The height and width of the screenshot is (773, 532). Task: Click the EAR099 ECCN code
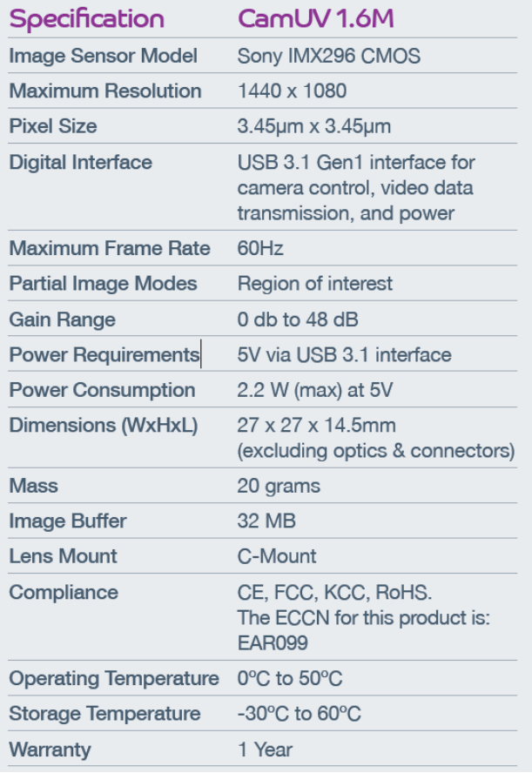(x=273, y=642)
